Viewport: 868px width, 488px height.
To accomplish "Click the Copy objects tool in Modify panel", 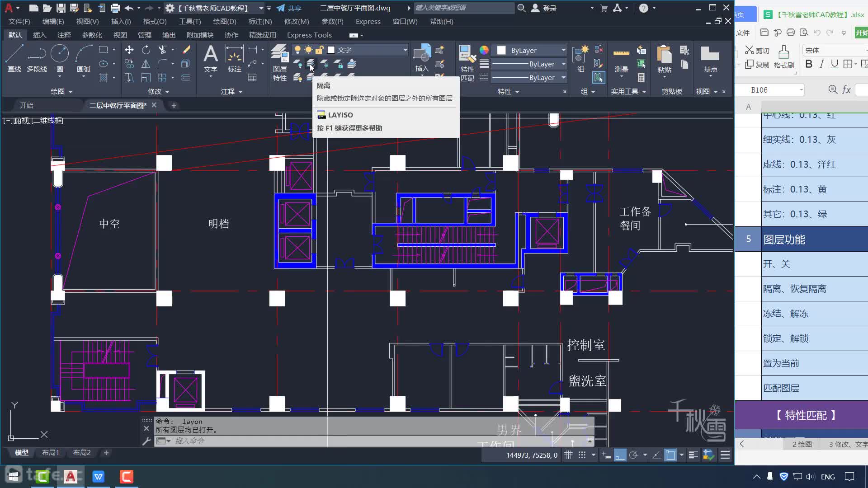I will pyautogui.click(x=129, y=64).
